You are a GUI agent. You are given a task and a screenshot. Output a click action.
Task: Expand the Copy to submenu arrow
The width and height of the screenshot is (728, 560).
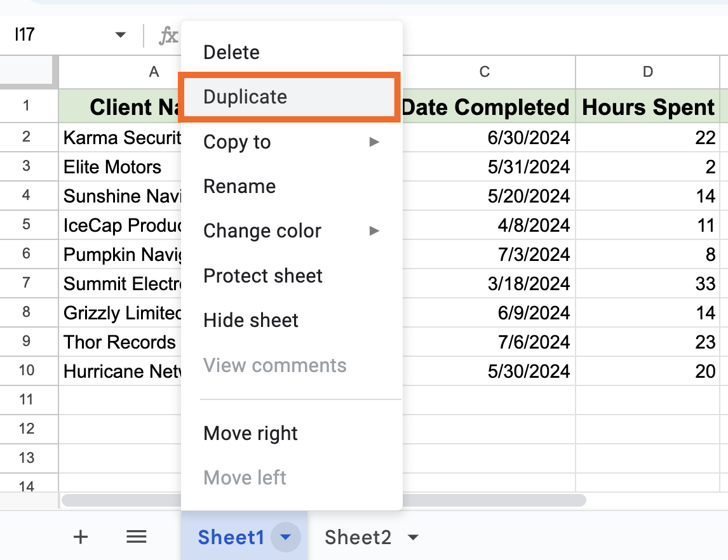pos(374,142)
